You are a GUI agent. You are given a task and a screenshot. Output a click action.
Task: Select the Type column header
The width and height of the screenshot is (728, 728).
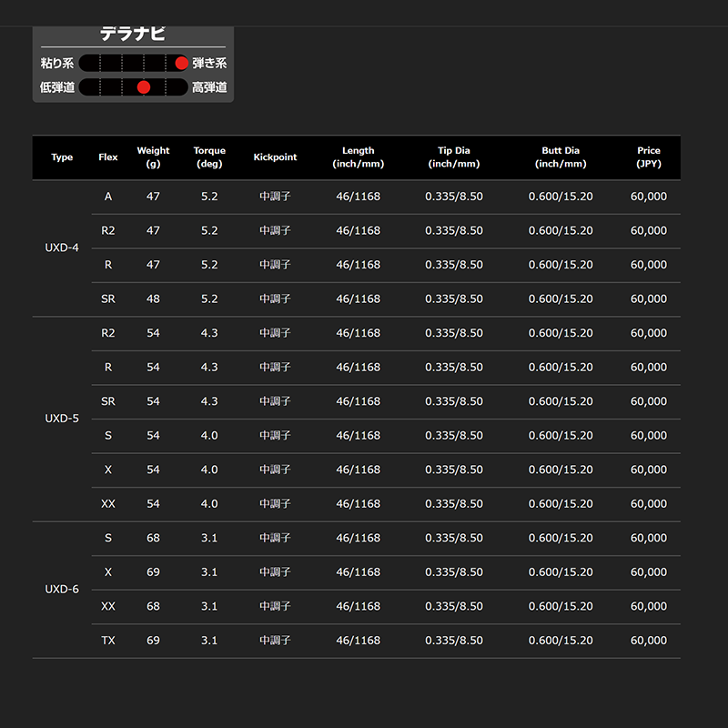62,157
